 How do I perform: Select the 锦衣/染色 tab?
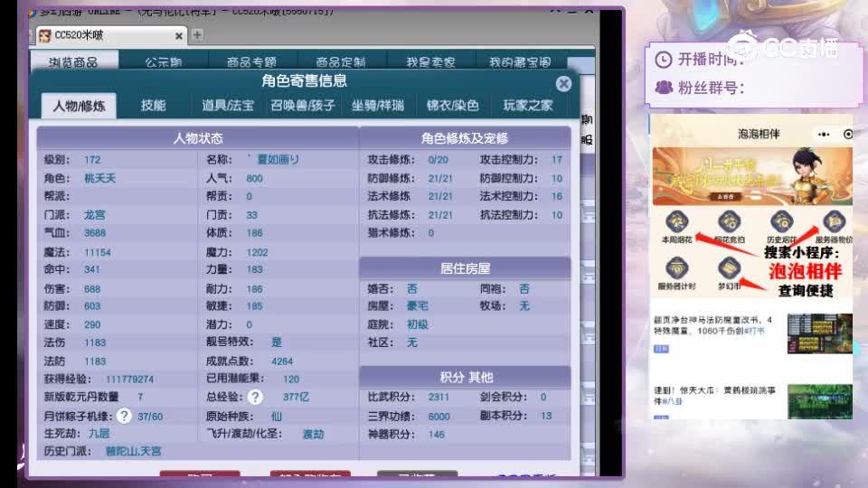(x=452, y=105)
